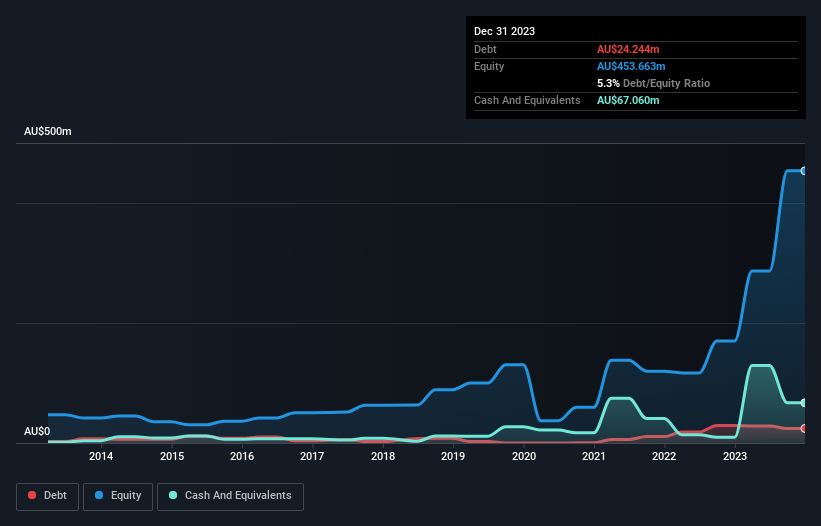Click the AU$0 y-axis label

(x=37, y=431)
